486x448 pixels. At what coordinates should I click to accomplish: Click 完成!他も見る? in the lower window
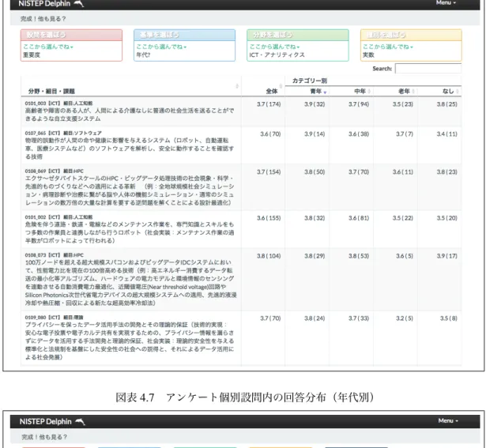click(44, 437)
